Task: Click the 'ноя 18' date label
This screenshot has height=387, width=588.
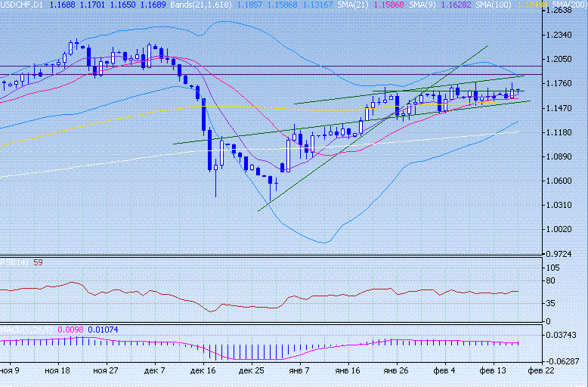Action: click(x=57, y=372)
